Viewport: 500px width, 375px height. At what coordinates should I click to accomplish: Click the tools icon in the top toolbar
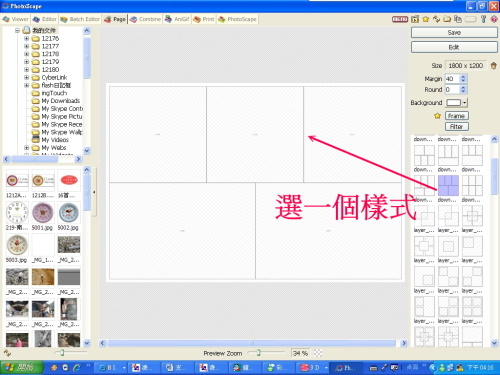tap(484, 19)
